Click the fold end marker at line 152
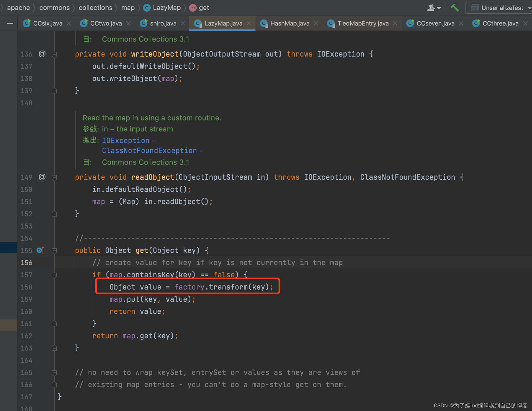This screenshot has width=532, height=411. 54,214
